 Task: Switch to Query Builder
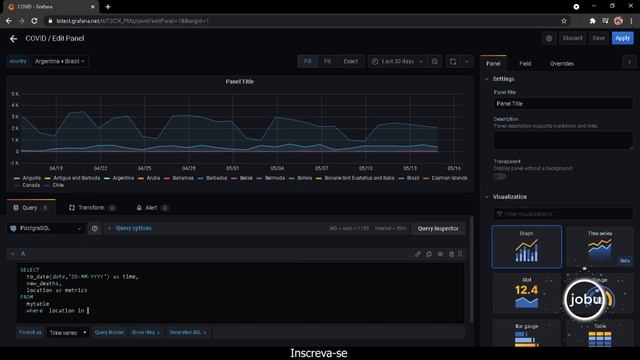[109, 333]
